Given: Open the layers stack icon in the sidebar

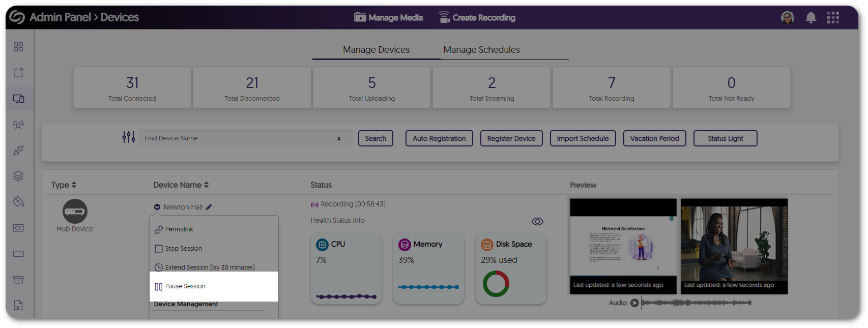Looking at the screenshot, I should (18, 176).
